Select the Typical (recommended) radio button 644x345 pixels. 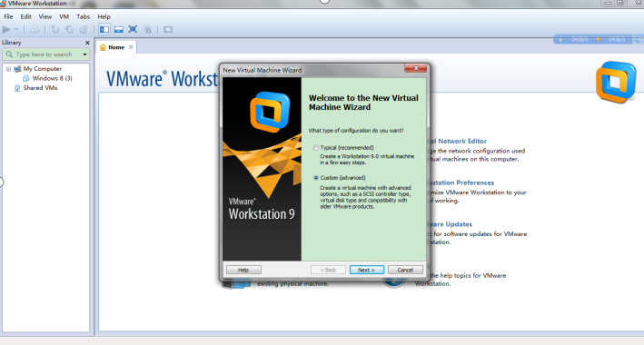click(x=316, y=147)
